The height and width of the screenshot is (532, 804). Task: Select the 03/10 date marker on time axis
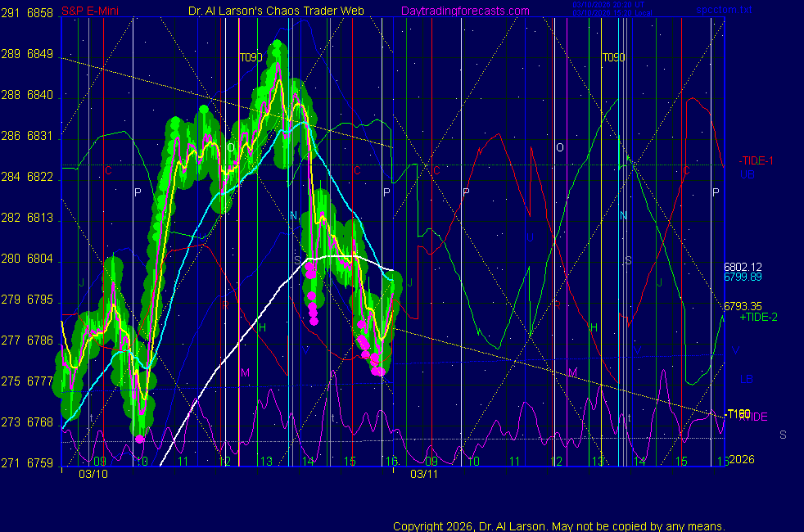pos(91,474)
